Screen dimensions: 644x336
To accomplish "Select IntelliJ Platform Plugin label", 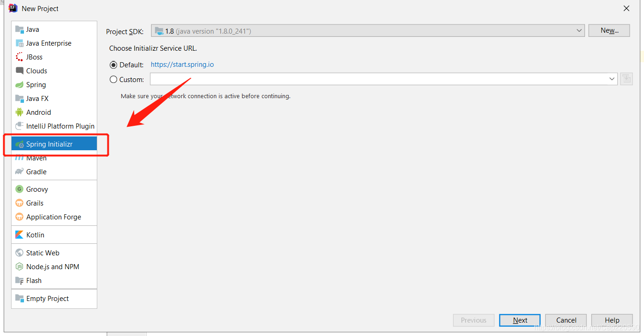I will pyautogui.click(x=60, y=126).
